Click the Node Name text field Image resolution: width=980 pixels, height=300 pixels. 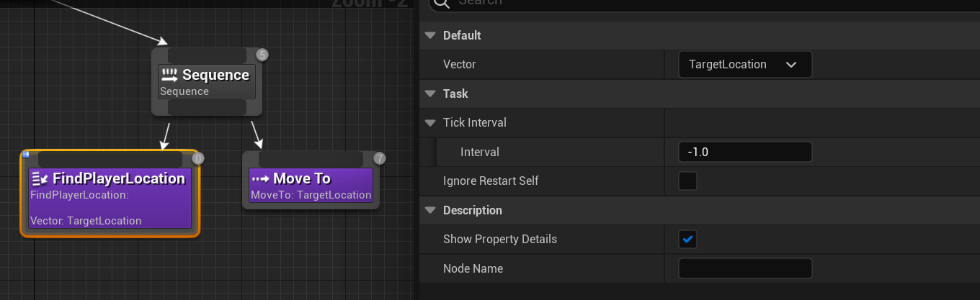(745, 268)
